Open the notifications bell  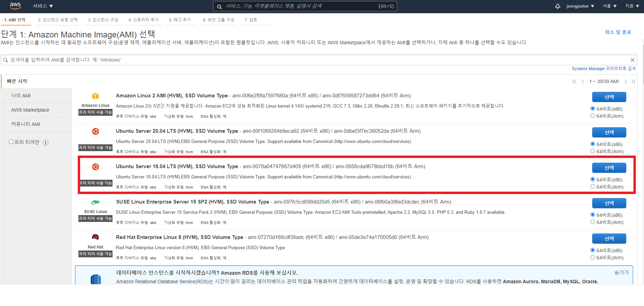tap(558, 6)
